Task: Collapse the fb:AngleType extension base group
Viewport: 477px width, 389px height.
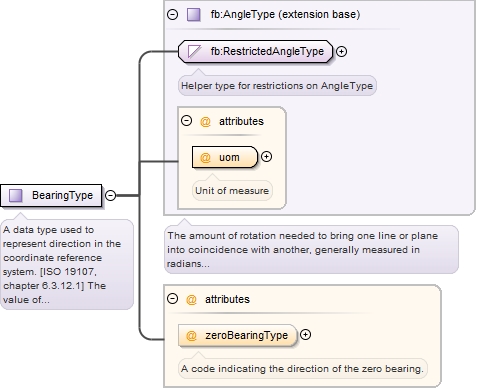Action: pyautogui.click(x=172, y=15)
